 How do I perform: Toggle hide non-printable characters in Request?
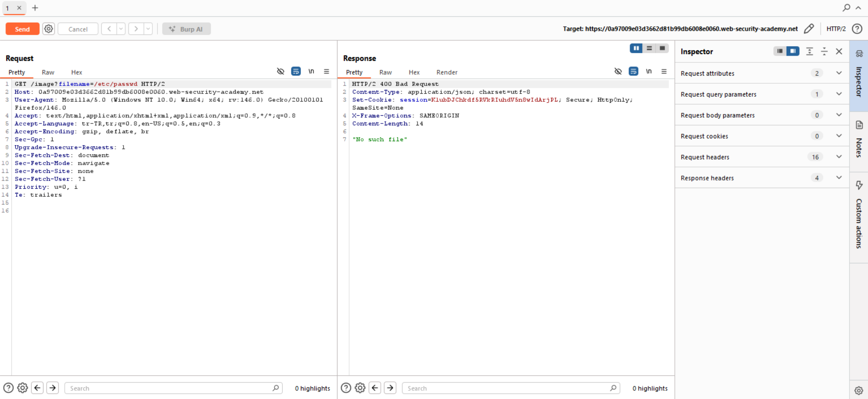tap(280, 71)
